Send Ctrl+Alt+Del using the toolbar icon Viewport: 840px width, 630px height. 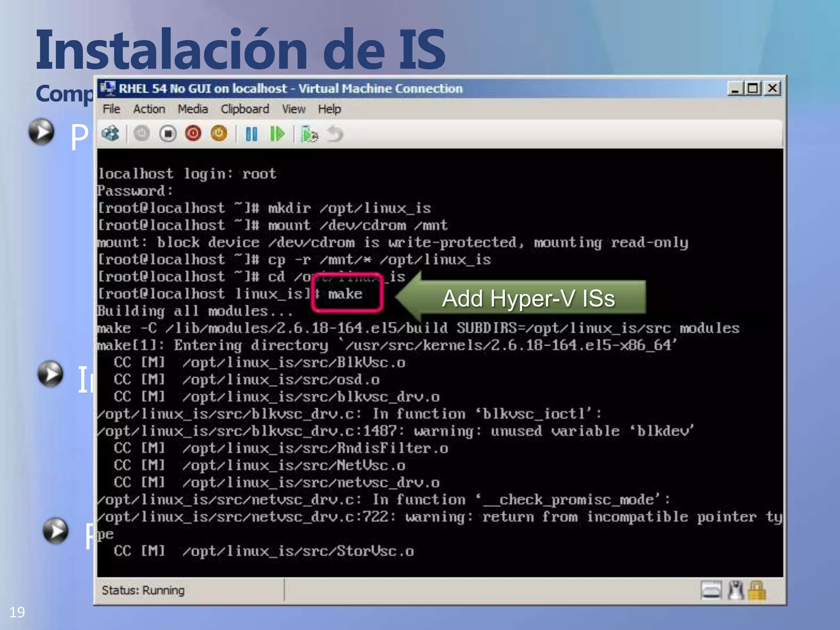110,134
